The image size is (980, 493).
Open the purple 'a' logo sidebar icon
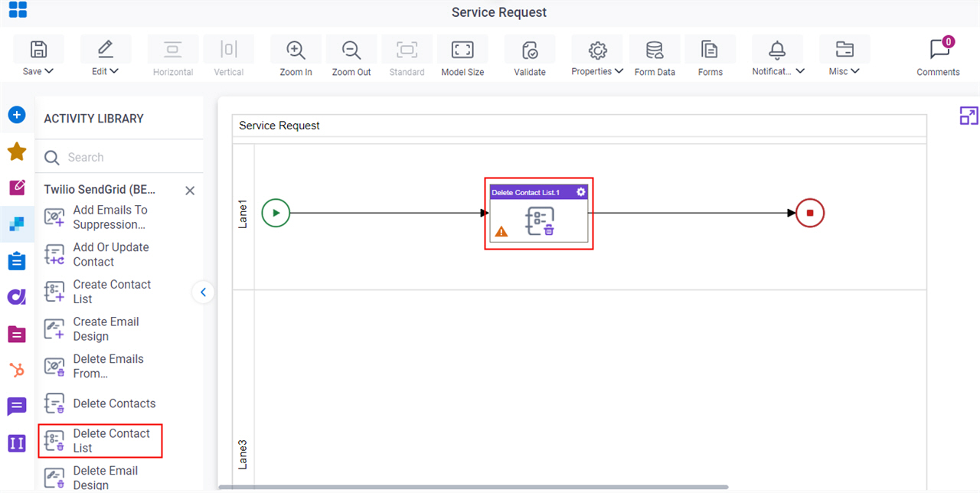pos(17,297)
